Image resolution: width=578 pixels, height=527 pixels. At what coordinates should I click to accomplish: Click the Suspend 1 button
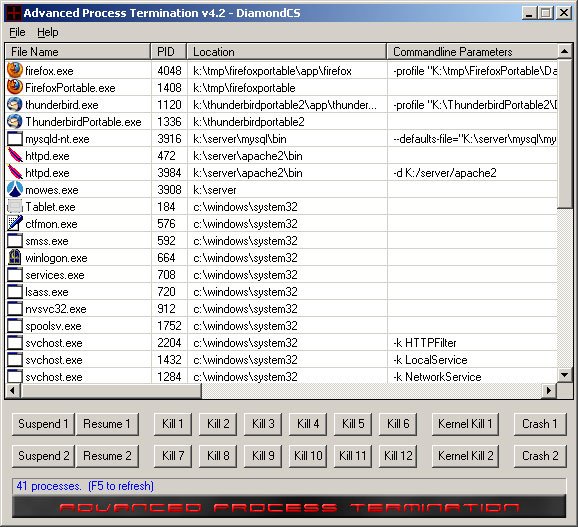pos(43,424)
